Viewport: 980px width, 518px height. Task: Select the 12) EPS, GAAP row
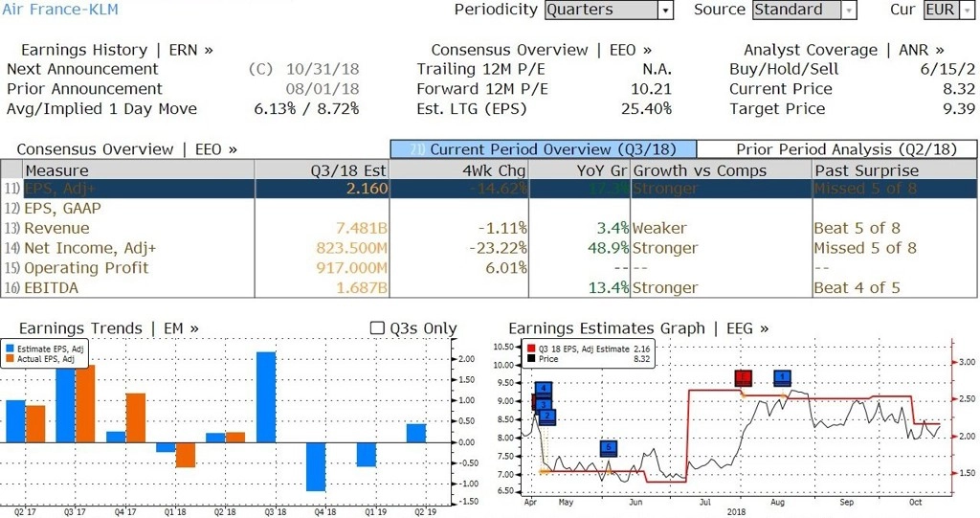click(489, 209)
